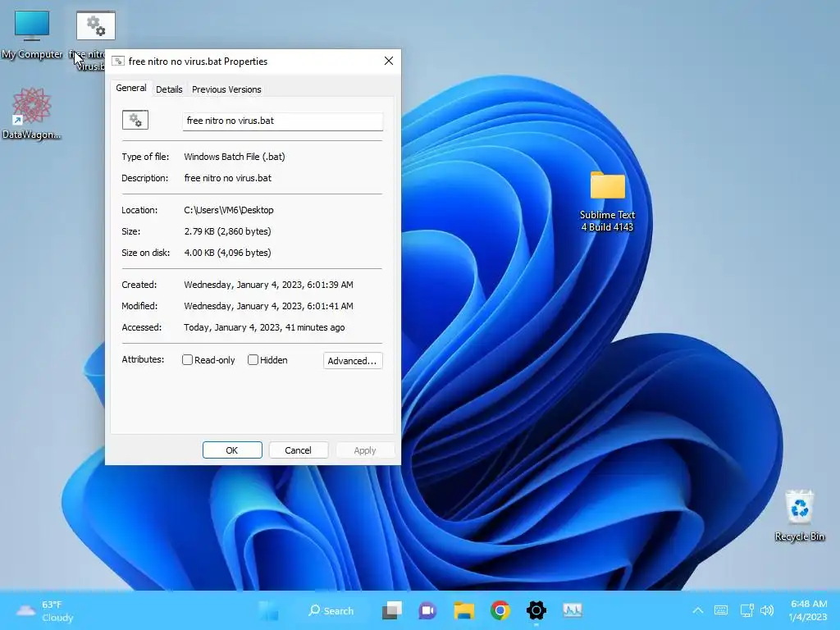The height and width of the screenshot is (630, 840).
Task: Click the Location path C:\Users\VM6\Desktop
Action: pos(229,210)
